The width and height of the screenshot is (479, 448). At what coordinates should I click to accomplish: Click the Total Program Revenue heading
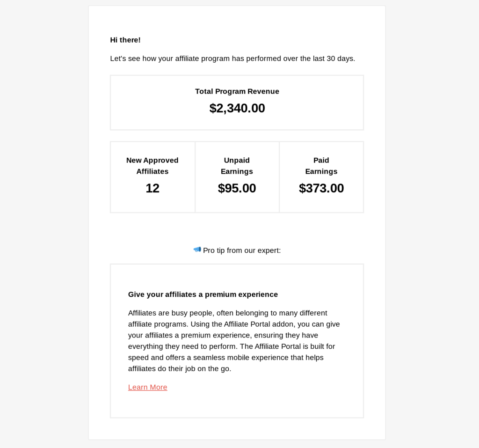(x=237, y=91)
